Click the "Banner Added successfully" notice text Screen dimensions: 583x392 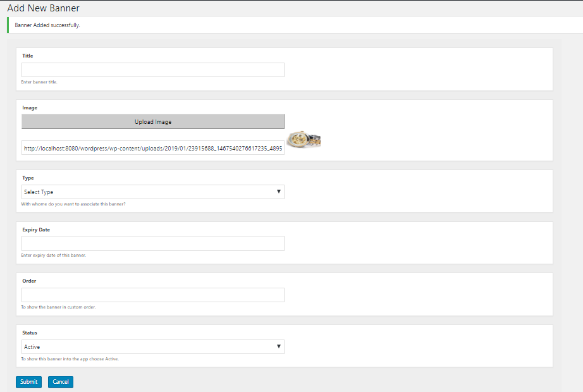[x=47, y=25]
